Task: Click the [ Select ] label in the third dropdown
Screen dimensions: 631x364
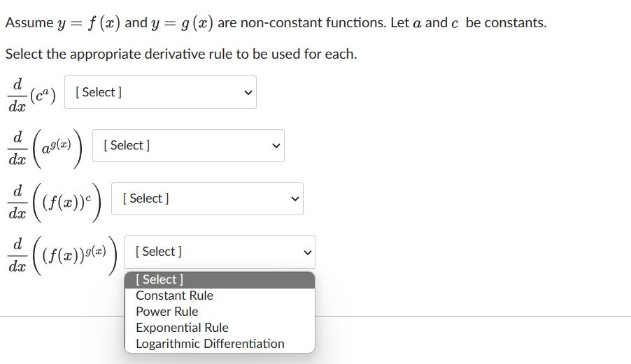Action: tap(146, 198)
